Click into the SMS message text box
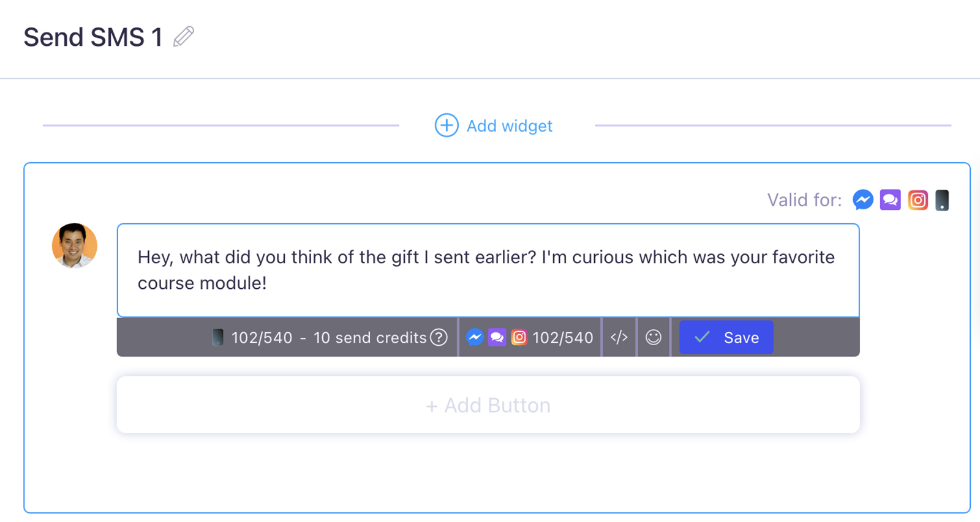 (488, 270)
